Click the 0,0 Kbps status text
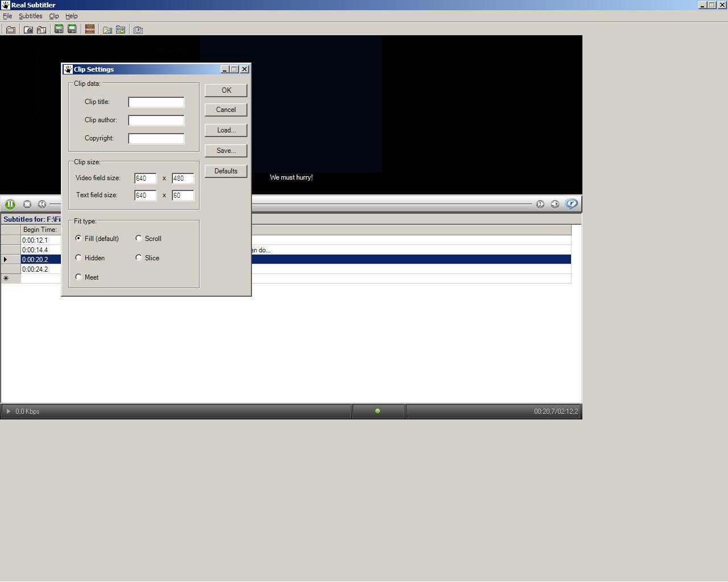This screenshot has width=728, height=582. 27,411
